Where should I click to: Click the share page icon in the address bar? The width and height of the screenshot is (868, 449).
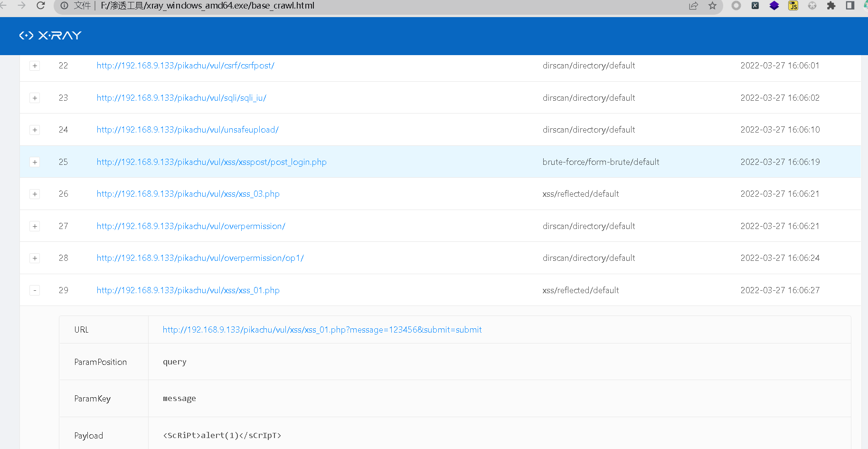(693, 6)
